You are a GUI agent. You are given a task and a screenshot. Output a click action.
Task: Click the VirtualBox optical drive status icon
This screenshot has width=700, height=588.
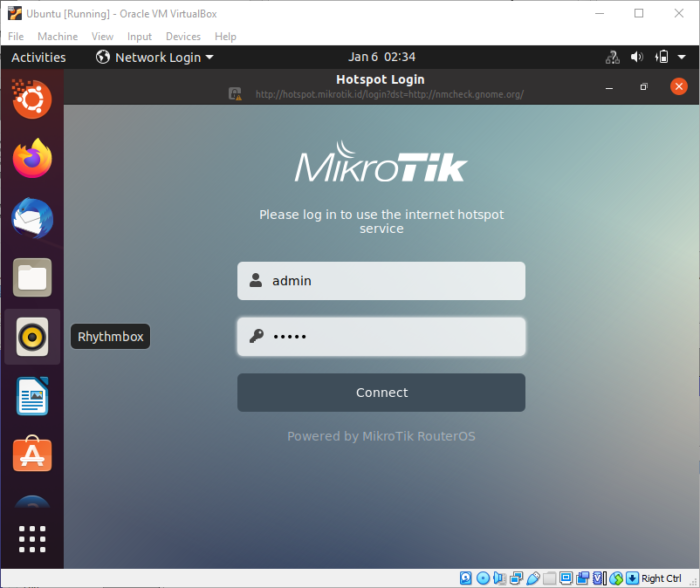[x=483, y=578]
